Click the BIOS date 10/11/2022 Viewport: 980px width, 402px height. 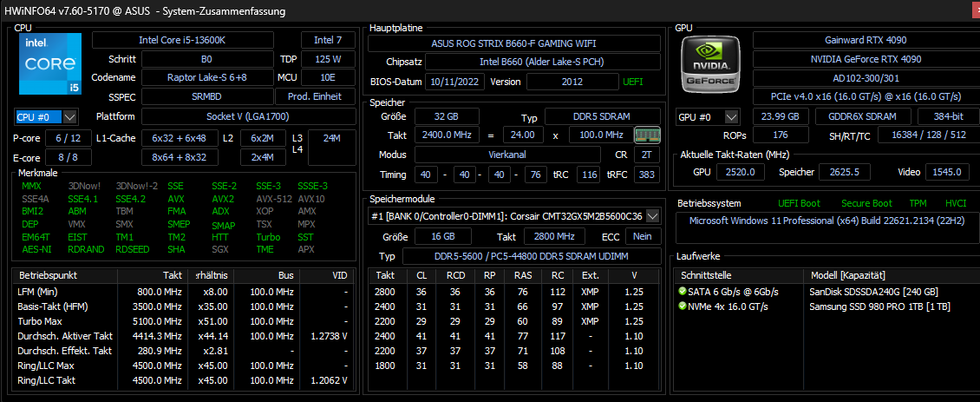point(454,82)
